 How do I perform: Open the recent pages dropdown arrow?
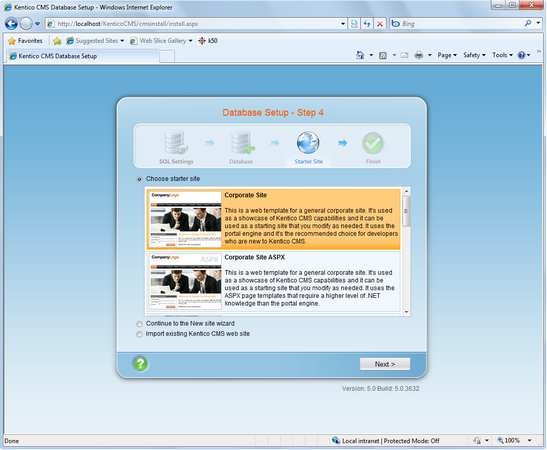pyautogui.click(x=37, y=24)
